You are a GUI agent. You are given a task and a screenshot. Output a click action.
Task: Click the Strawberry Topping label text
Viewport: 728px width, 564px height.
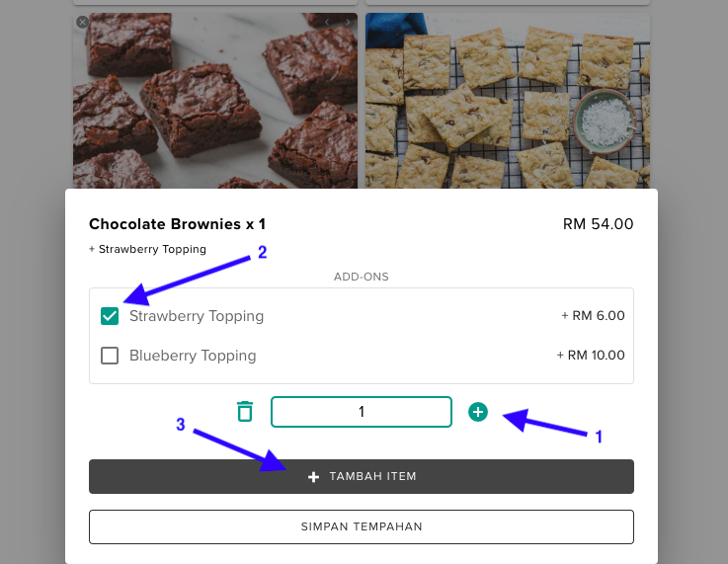pyautogui.click(x=197, y=316)
